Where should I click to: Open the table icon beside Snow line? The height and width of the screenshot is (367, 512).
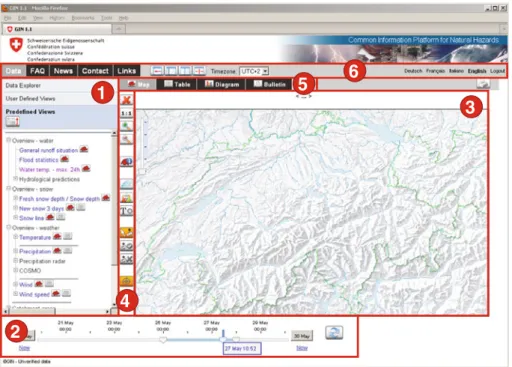pyautogui.click(x=60, y=217)
